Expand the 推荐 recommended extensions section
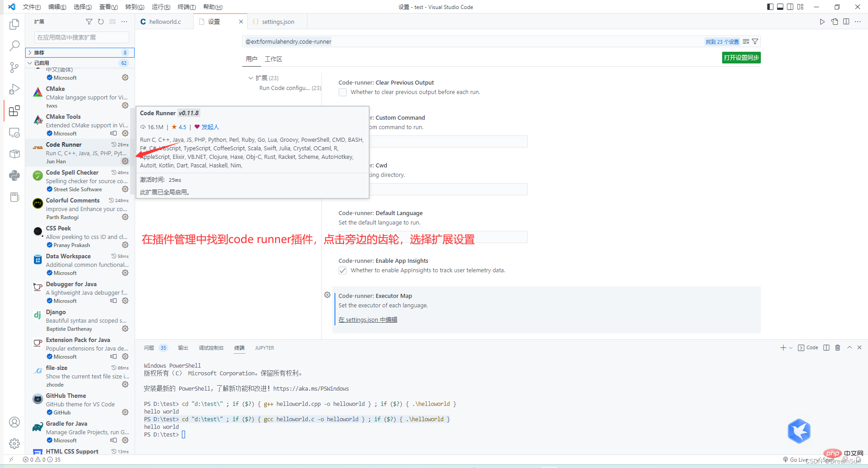Screen dimensions: 868x468 click(30, 53)
